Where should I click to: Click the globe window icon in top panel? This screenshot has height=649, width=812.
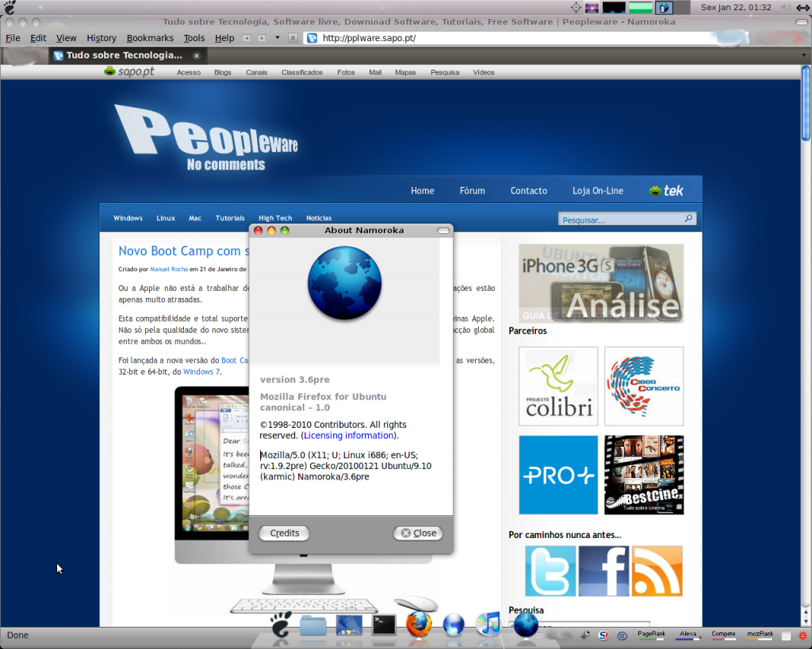point(664,7)
